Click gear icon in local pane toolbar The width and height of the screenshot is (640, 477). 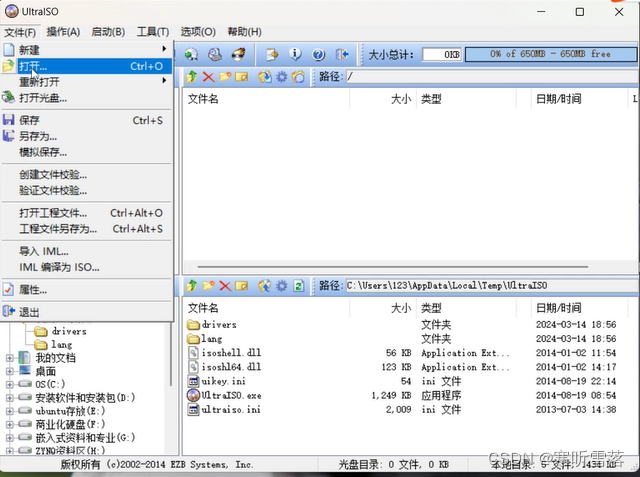[282, 286]
